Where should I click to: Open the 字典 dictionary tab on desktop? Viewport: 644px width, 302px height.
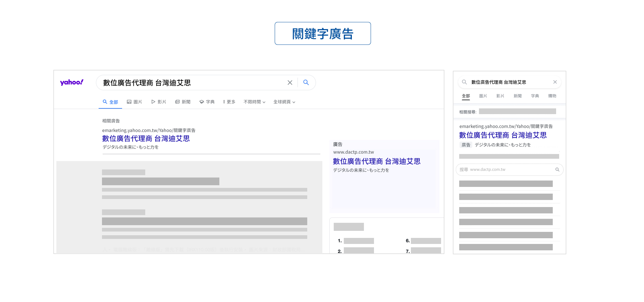(x=207, y=102)
